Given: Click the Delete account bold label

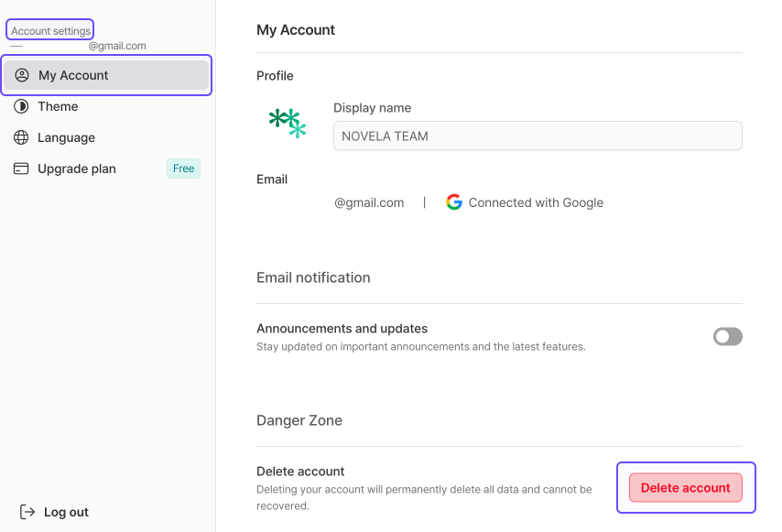Looking at the screenshot, I should click(300, 472).
